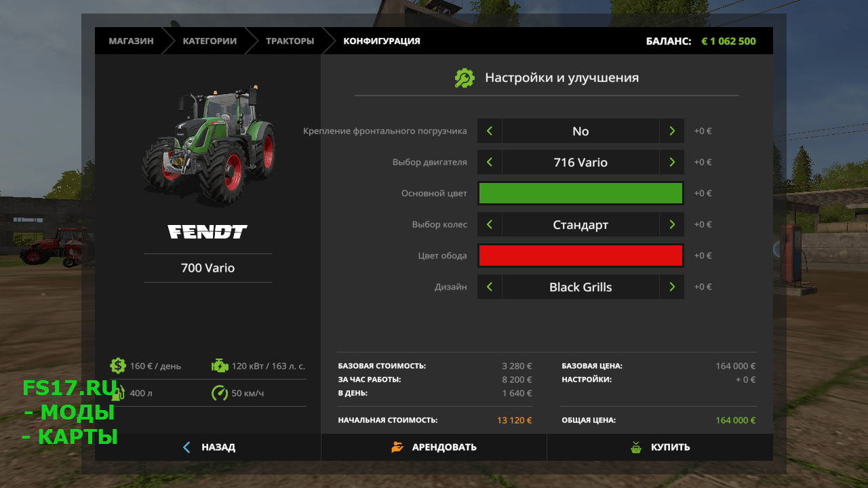Click the 400 л fuel capacity text
Viewport: 868px width, 488px height.
[142, 393]
